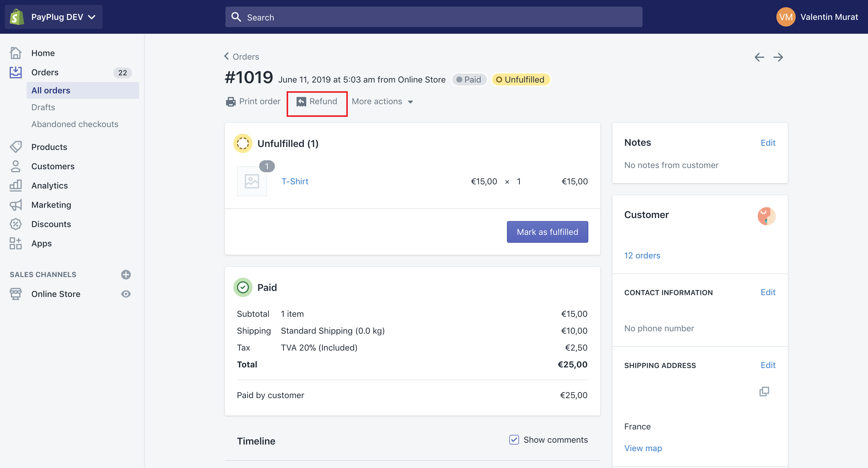Click into the Search field
The image size is (868, 468).
tap(433, 17)
